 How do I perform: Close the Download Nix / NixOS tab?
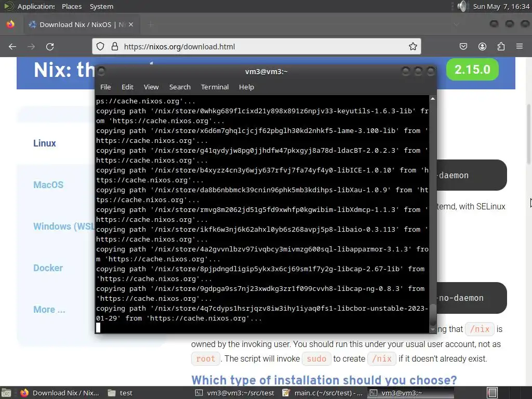coord(131,24)
